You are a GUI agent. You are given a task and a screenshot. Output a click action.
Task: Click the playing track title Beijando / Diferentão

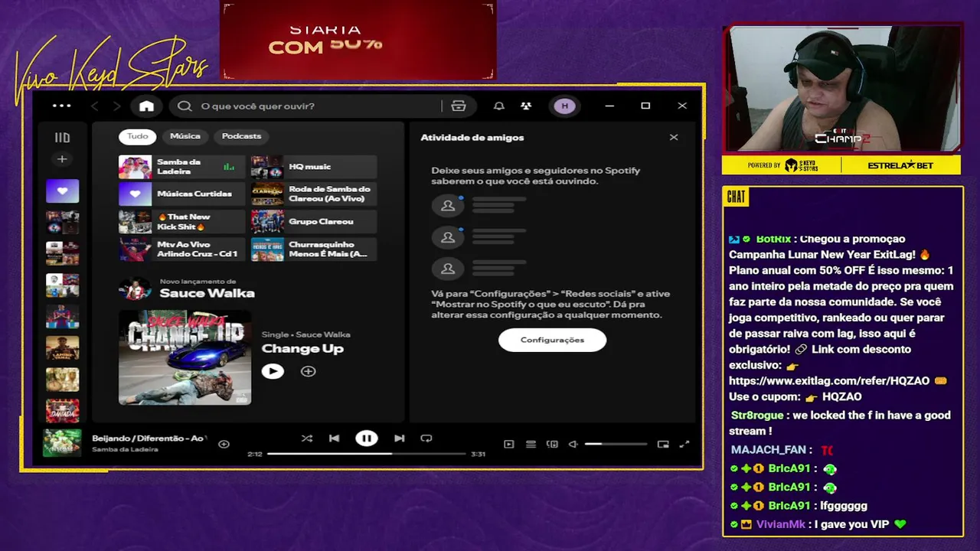pos(149,438)
